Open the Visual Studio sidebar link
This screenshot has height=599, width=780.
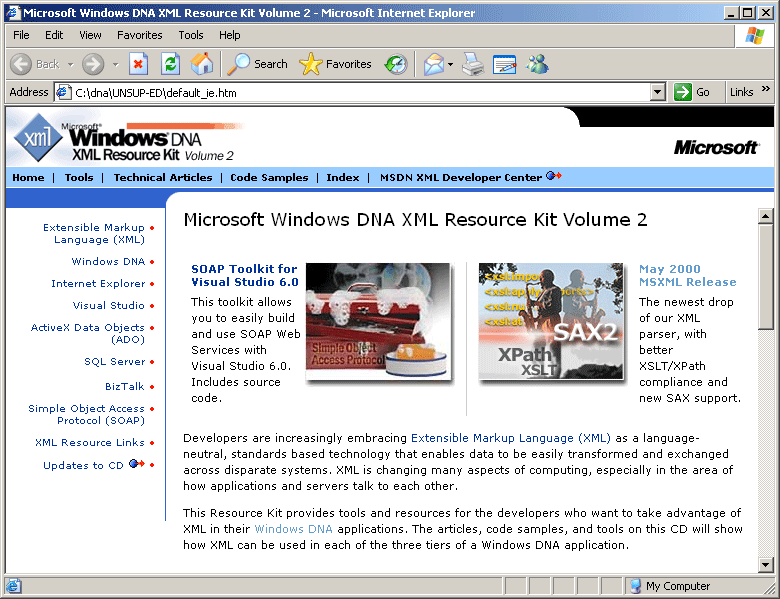tap(109, 305)
